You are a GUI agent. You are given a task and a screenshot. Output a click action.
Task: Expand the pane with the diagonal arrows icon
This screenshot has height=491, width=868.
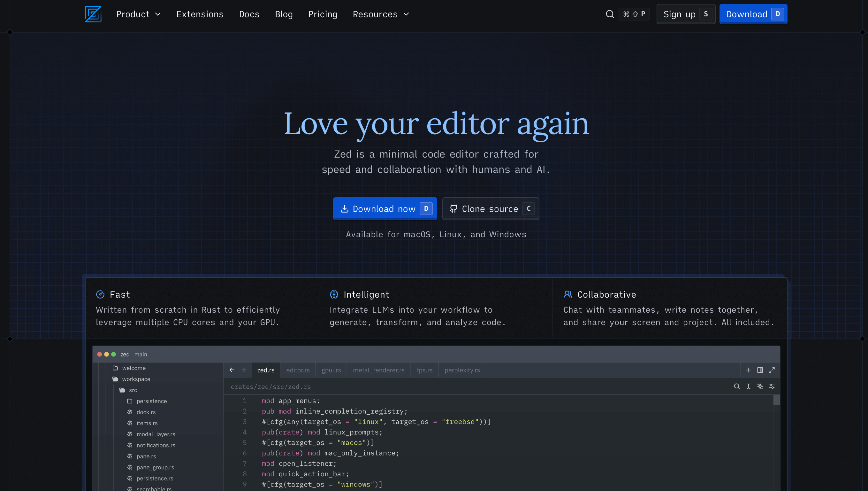click(x=772, y=370)
